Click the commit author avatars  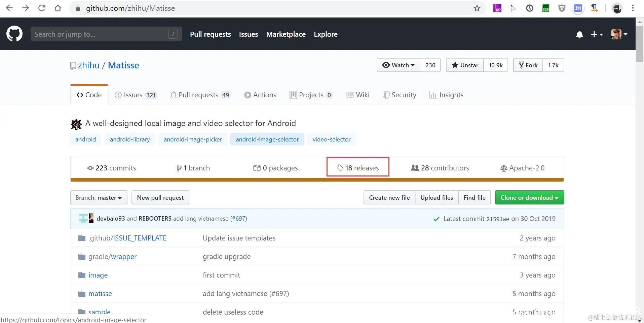click(x=86, y=218)
